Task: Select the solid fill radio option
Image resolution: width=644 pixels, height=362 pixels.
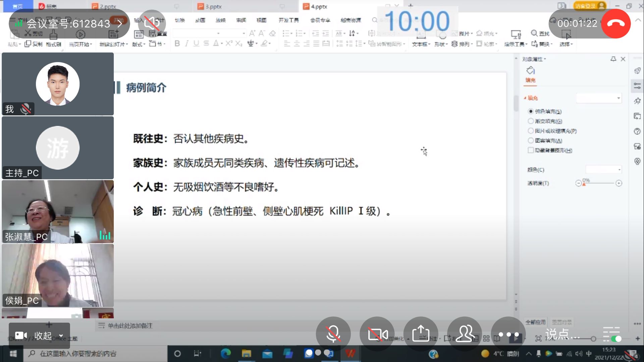Action: pos(531,111)
